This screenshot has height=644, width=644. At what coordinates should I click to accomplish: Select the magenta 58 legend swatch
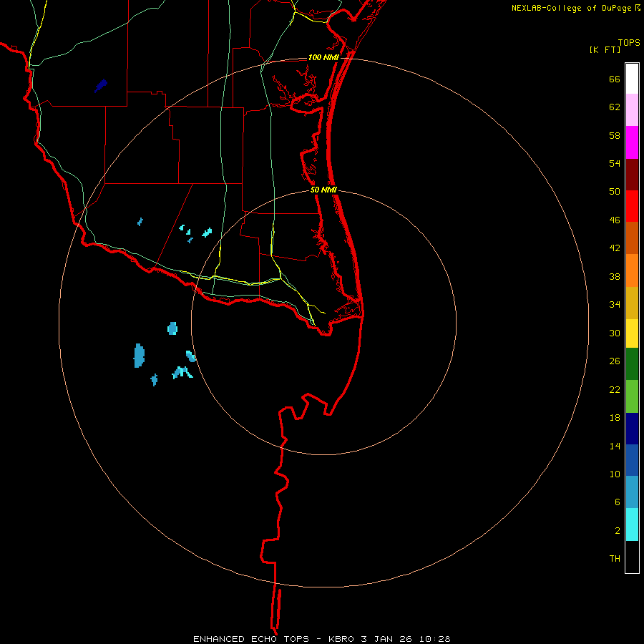[632, 142]
